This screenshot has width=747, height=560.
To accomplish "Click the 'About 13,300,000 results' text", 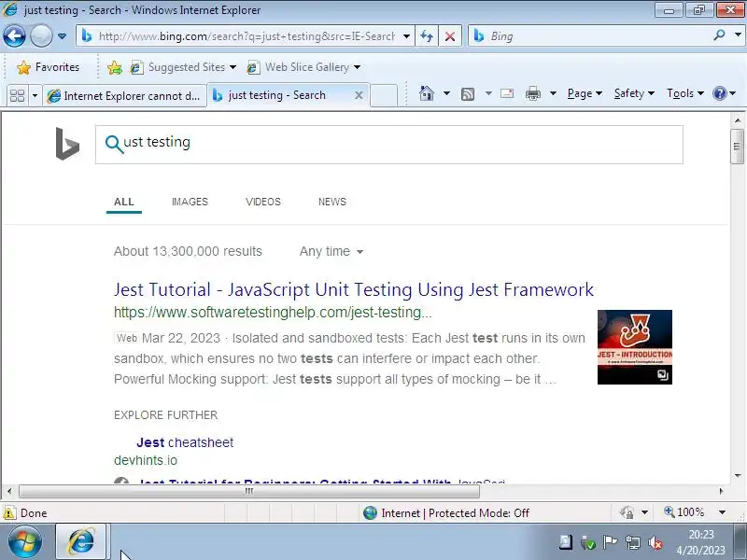I will click(x=188, y=251).
